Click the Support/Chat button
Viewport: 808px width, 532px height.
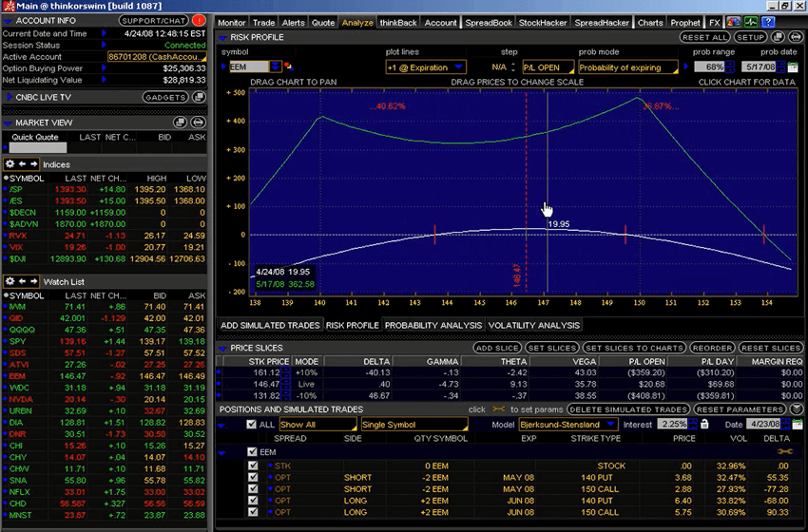154,21
